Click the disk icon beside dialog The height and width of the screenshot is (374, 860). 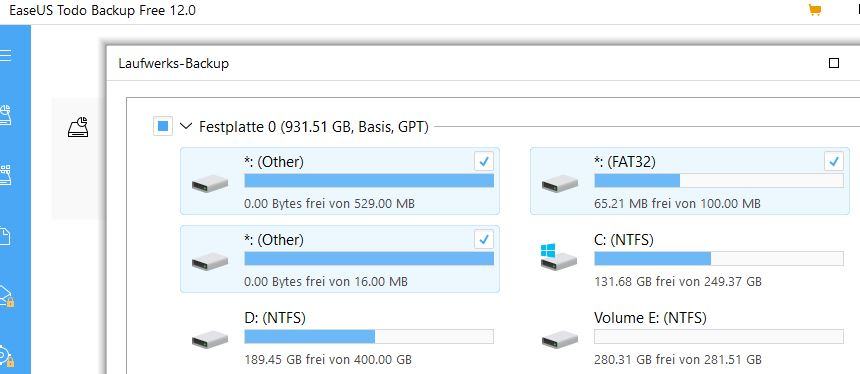point(78,127)
